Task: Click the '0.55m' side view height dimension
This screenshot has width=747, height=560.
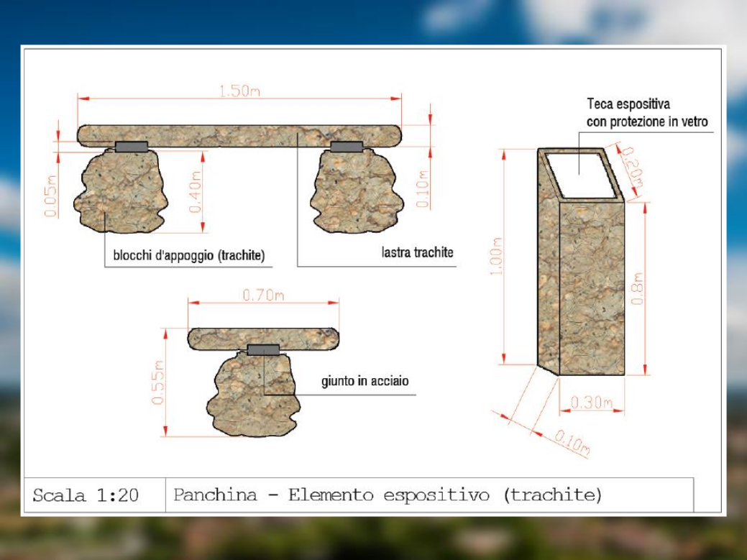Action: (157, 382)
